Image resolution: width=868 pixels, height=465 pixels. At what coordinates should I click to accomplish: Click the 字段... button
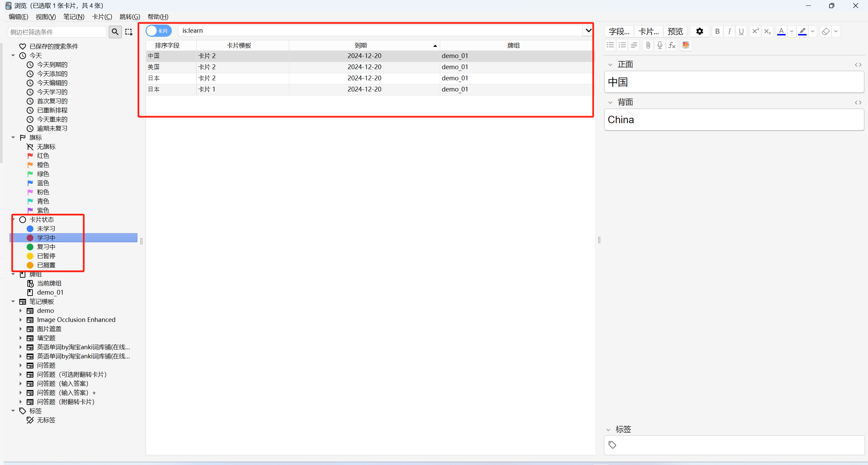[x=619, y=31]
